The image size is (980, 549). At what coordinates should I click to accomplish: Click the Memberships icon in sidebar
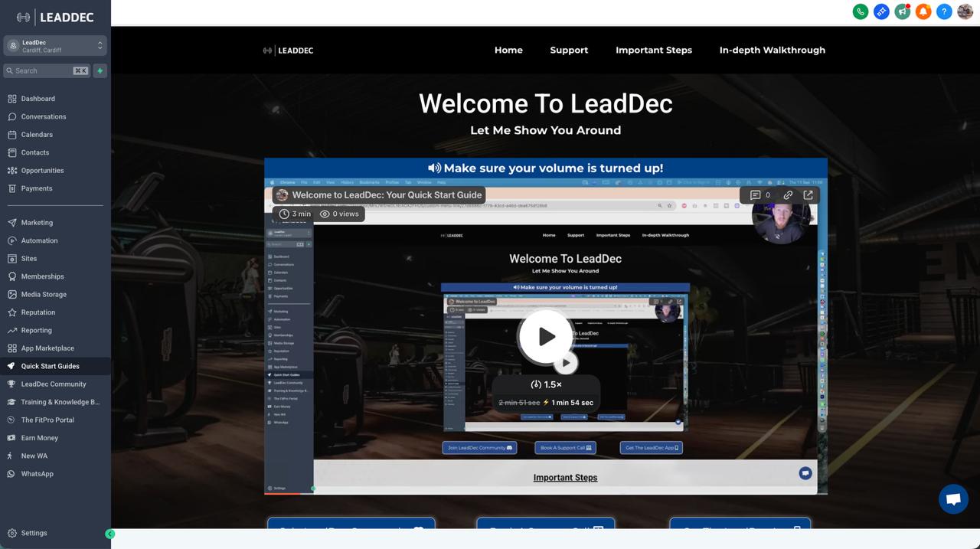click(12, 276)
